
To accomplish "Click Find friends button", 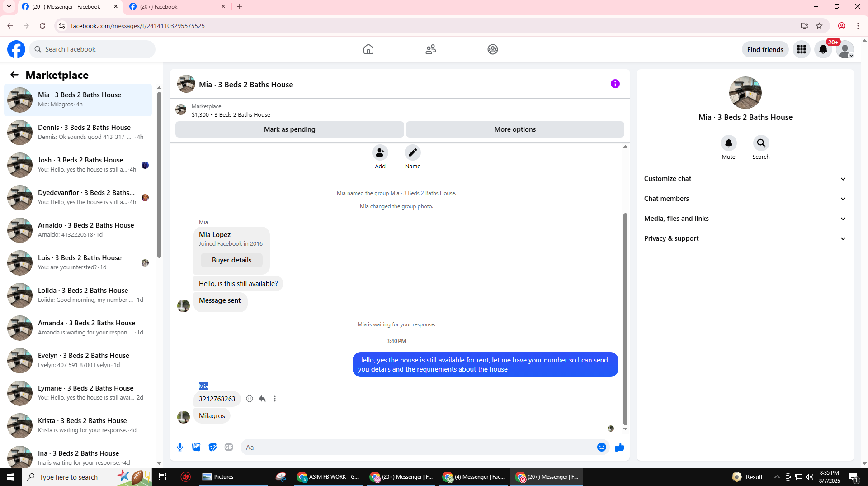I will (x=765, y=49).
